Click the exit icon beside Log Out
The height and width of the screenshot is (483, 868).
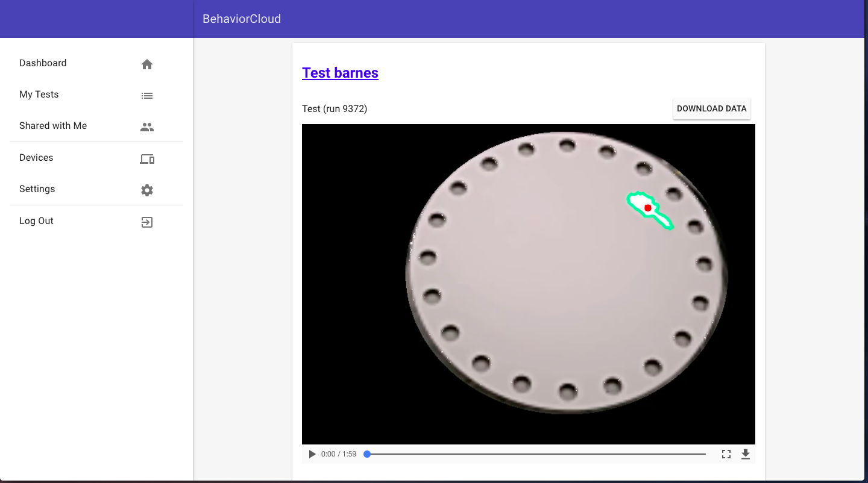point(147,222)
